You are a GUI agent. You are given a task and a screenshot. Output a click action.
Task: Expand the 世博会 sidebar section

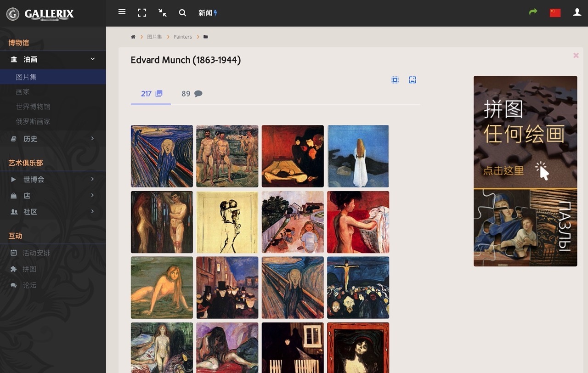click(x=53, y=179)
